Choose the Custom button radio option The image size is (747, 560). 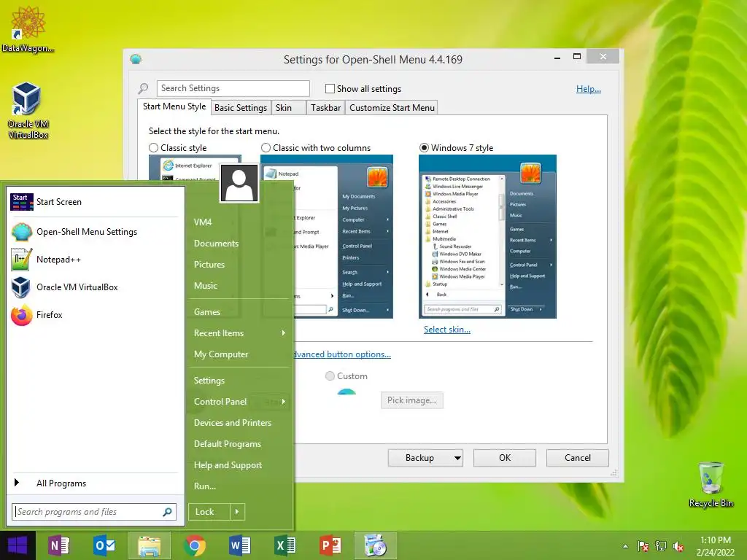330,376
